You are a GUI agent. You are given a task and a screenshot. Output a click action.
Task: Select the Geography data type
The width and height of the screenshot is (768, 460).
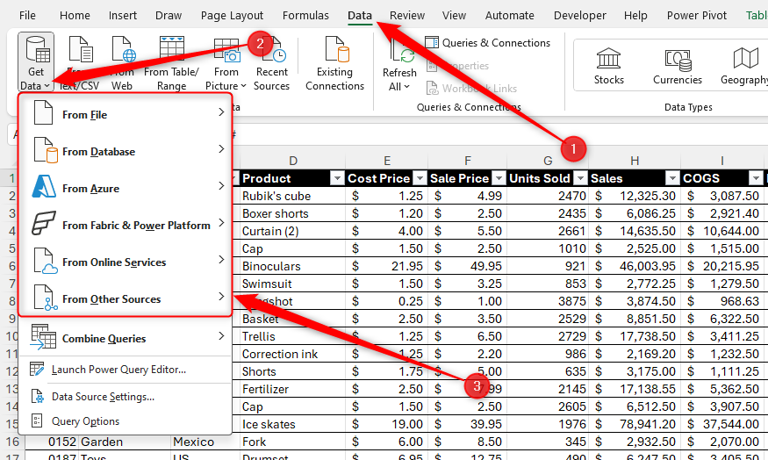click(x=744, y=66)
